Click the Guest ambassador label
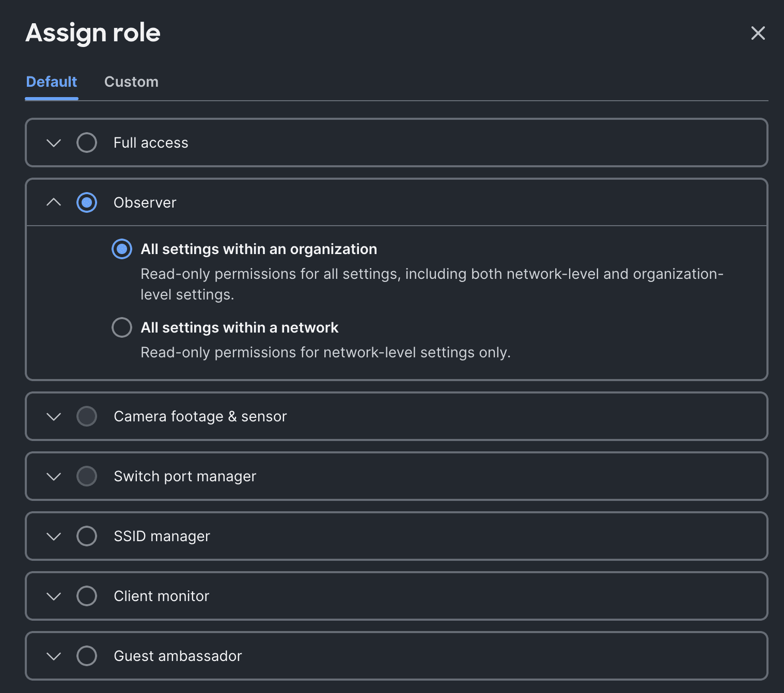784x693 pixels. pyautogui.click(x=178, y=656)
